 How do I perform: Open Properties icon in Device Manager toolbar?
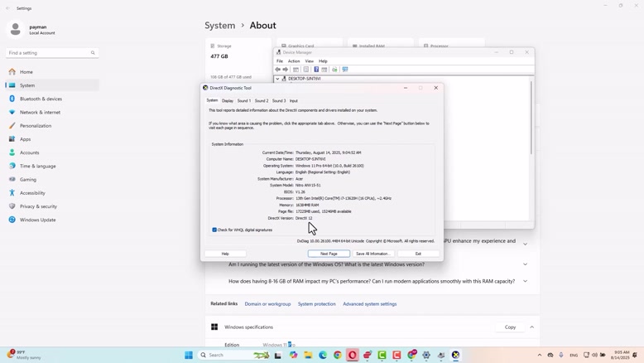(306, 70)
